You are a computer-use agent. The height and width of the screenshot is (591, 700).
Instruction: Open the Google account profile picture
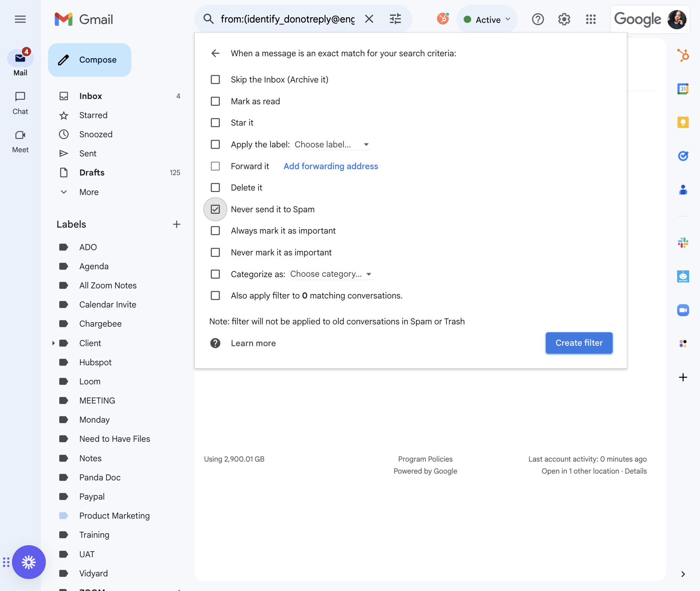tap(677, 19)
